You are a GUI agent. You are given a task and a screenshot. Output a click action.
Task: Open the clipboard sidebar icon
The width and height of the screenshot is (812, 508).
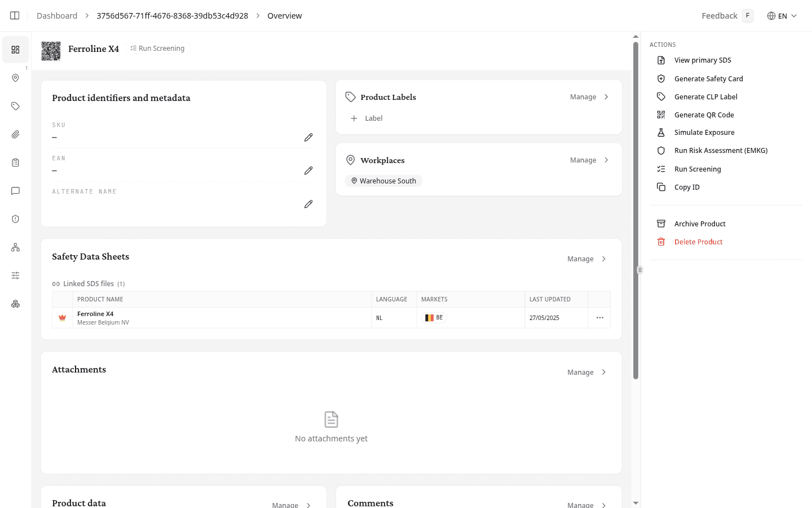pyautogui.click(x=15, y=163)
